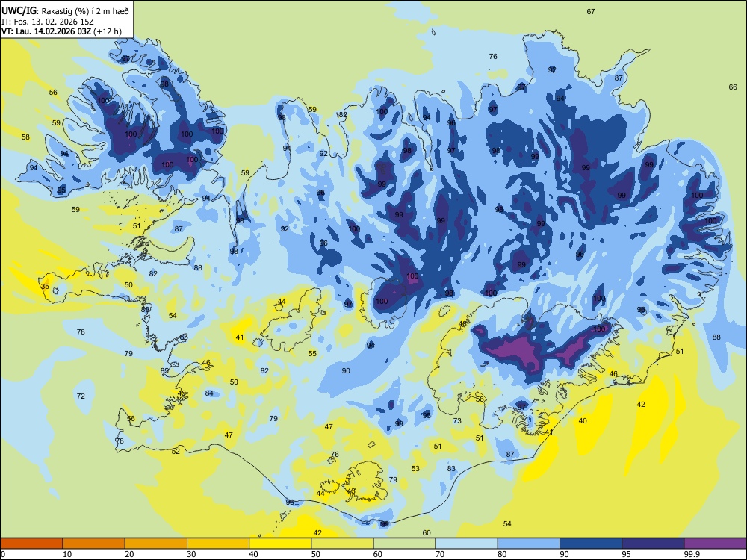Click the humidity value '84' in the southwest

(x=209, y=393)
